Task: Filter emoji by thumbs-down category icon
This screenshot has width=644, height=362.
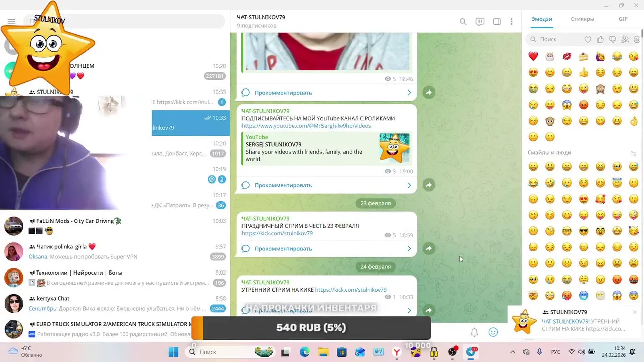Action: (x=613, y=39)
